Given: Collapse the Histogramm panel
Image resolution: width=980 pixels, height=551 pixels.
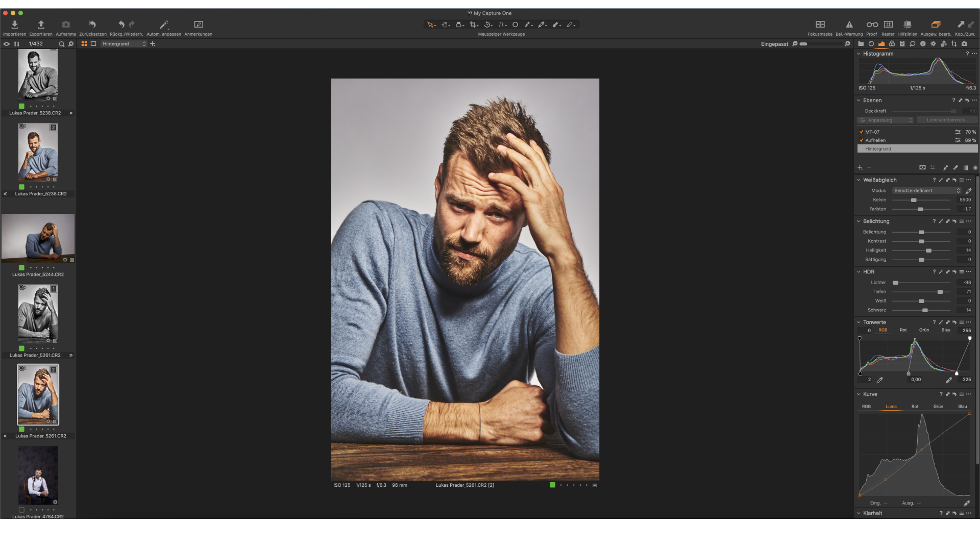Looking at the screenshot, I should 860,54.
